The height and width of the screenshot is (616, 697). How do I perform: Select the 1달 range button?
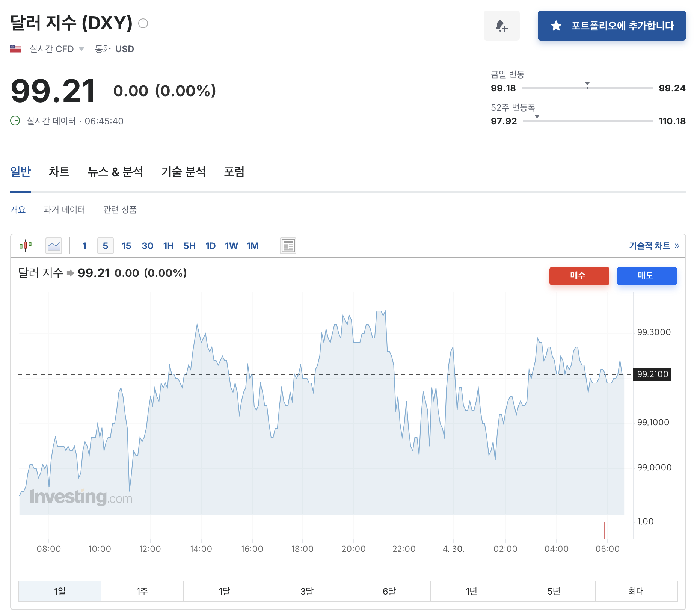pos(225,591)
